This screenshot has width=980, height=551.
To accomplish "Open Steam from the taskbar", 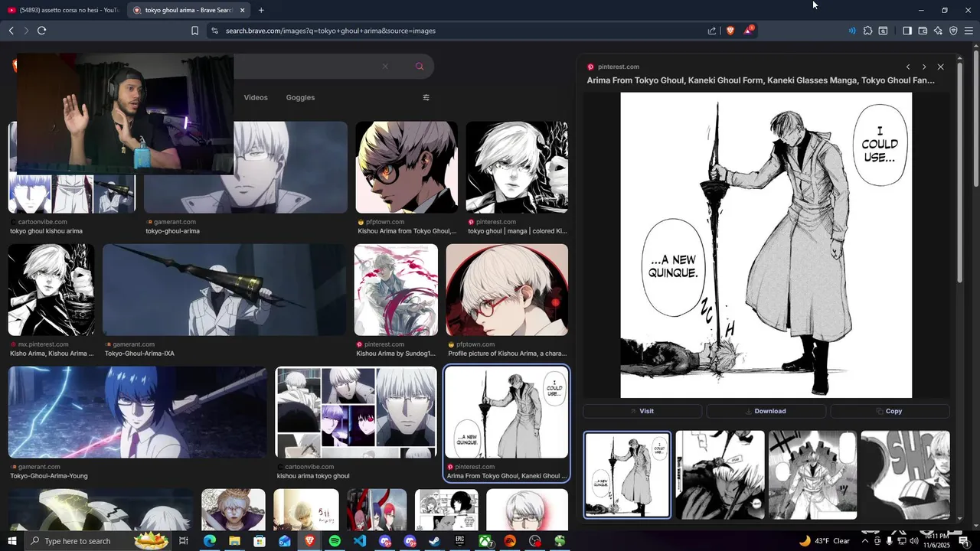I will point(434,541).
